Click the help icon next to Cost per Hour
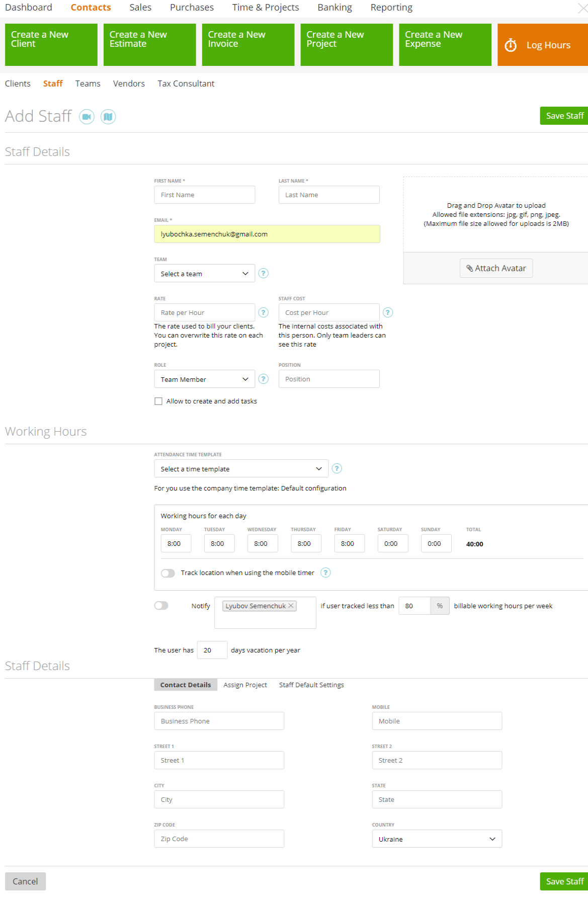This screenshot has height=899, width=588. point(388,312)
